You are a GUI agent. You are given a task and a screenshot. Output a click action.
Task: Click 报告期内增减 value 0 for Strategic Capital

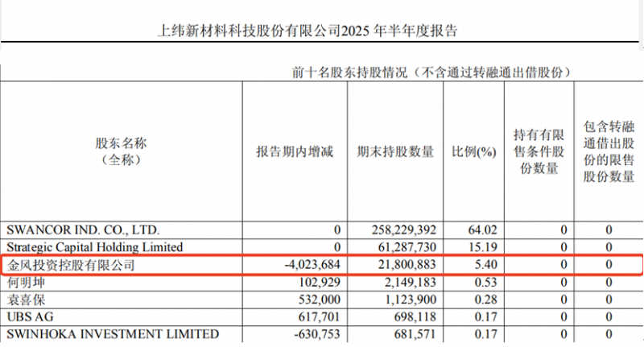[x=337, y=247]
